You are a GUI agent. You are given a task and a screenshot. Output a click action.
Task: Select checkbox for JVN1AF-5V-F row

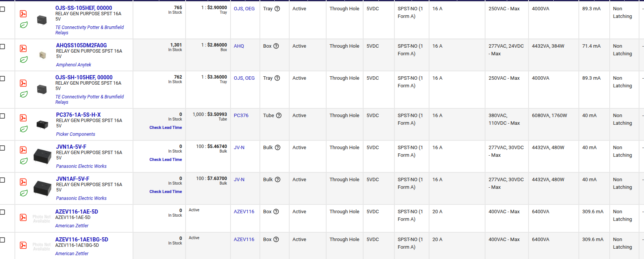[2, 180]
